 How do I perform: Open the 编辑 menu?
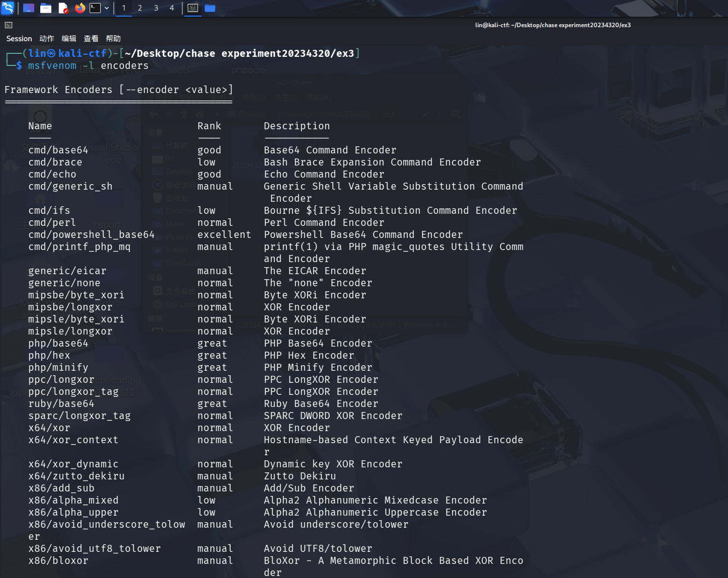click(x=69, y=39)
